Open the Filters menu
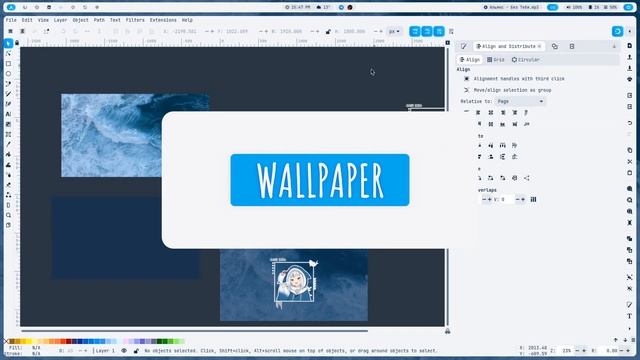Screen dimensions: 640x360 click(x=135, y=20)
